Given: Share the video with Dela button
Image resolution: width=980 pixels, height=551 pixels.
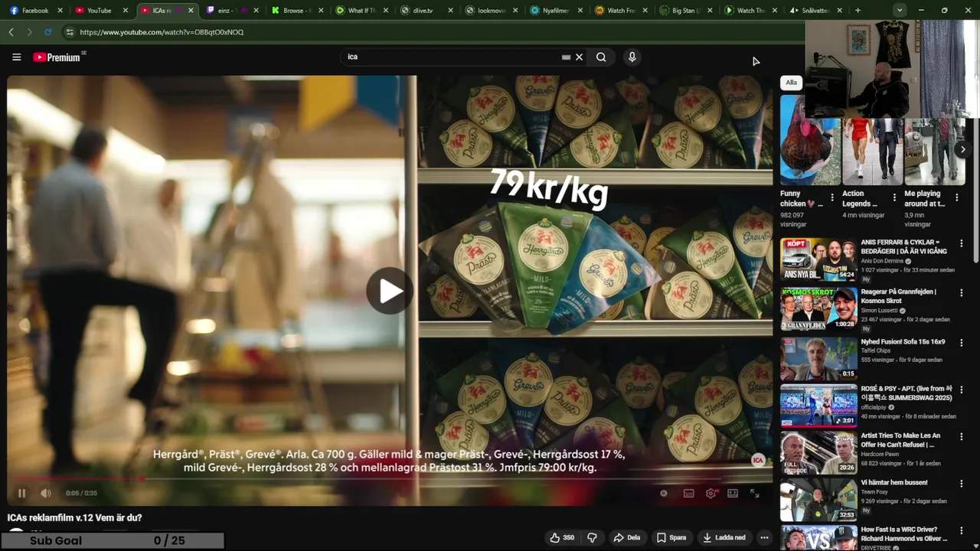Looking at the screenshot, I should pos(626,537).
